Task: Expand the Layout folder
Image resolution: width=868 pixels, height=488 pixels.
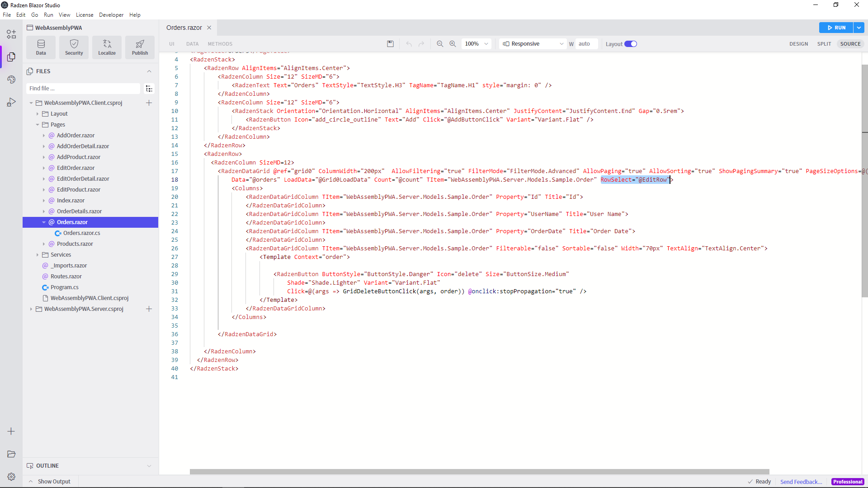Action: (38, 114)
